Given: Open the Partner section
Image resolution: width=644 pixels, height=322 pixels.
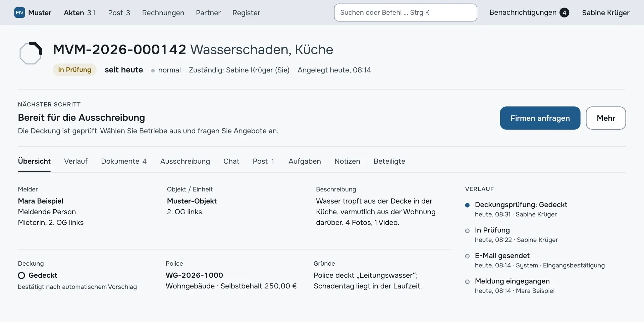Looking at the screenshot, I should point(208,13).
